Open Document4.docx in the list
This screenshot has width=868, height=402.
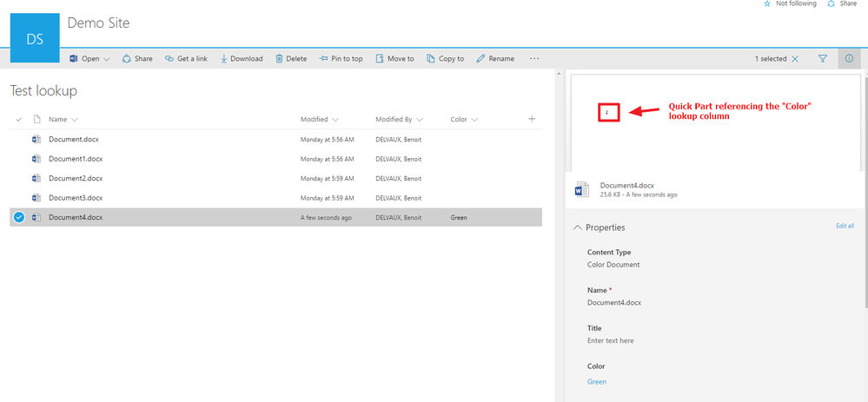76,217
